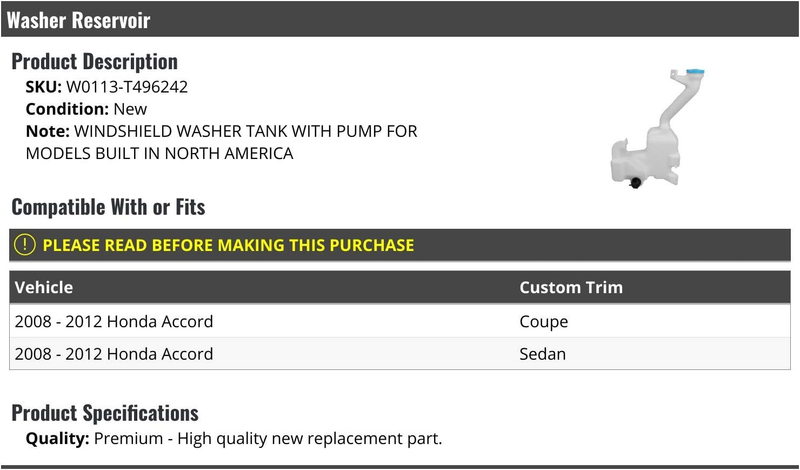
Task: Click the SKU label
Action: (43, 87)
